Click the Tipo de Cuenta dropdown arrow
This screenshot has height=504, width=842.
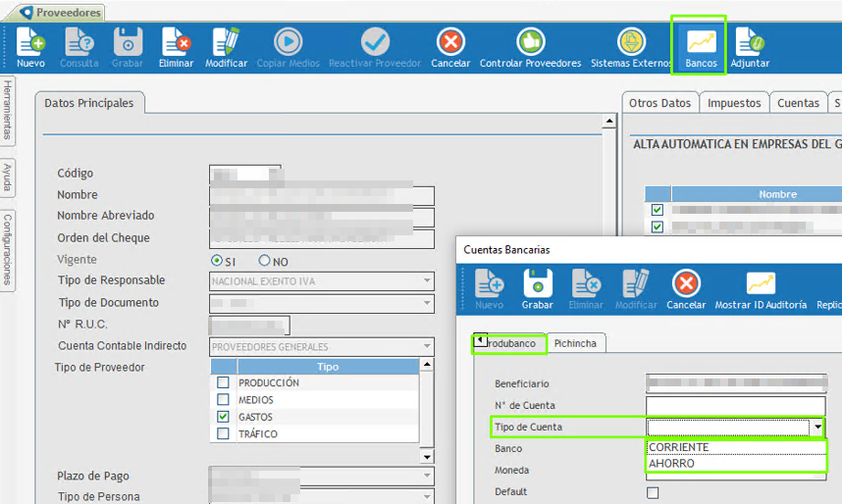(x=817, y=428)
